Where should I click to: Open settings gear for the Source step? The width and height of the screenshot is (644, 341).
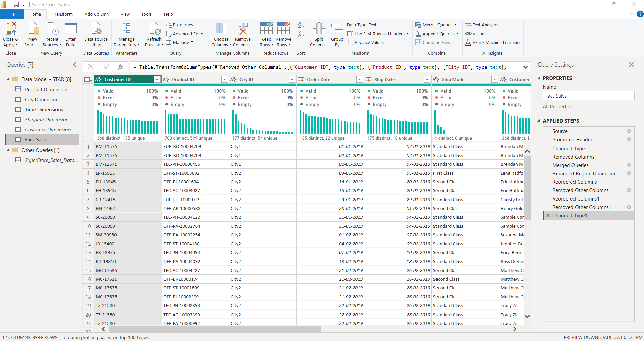coord(629,131)
